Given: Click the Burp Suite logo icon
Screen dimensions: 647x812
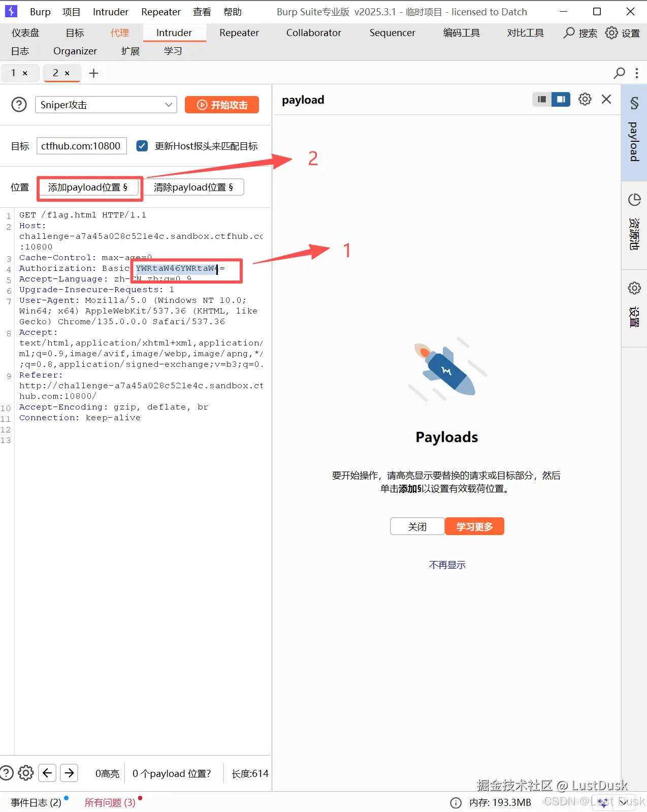Looking at the screenshot, I should point(11,11).
